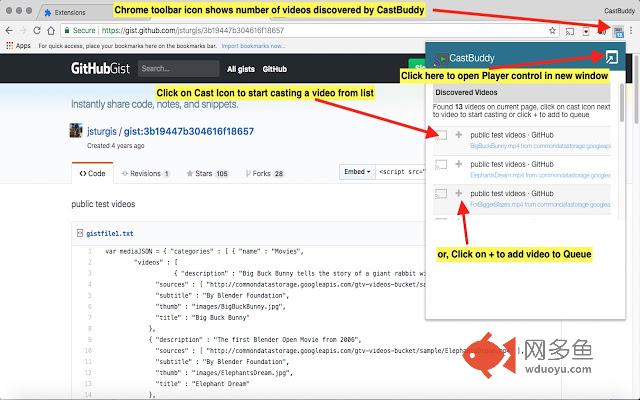Screen dimensions: 640x400
Task: Open the Embed dropdown
Action: point(357,172)
